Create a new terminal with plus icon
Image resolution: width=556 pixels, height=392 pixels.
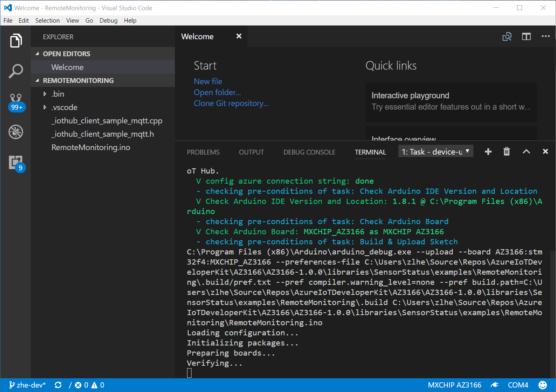(x=488, y=151)
